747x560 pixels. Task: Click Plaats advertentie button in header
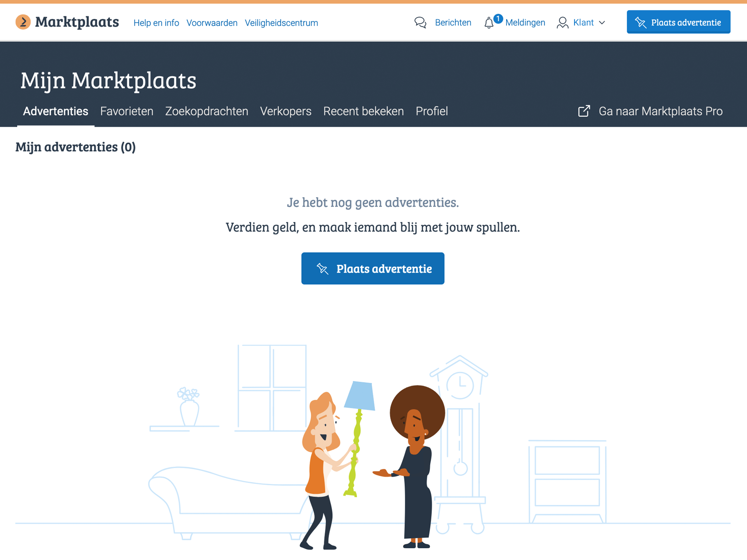point(679,22)
